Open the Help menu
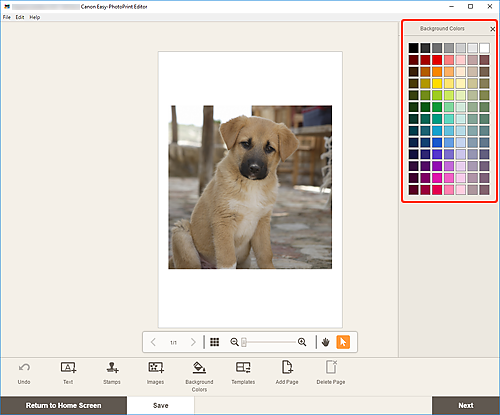This screenshot has width=500, height=415. pyautogui.click(x=35, y=17)
